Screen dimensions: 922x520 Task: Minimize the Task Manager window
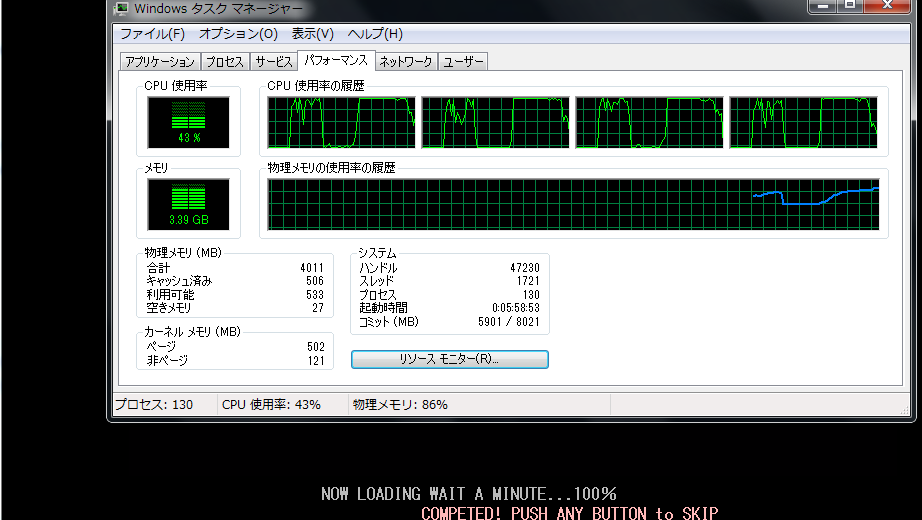(x=823, y=5)
